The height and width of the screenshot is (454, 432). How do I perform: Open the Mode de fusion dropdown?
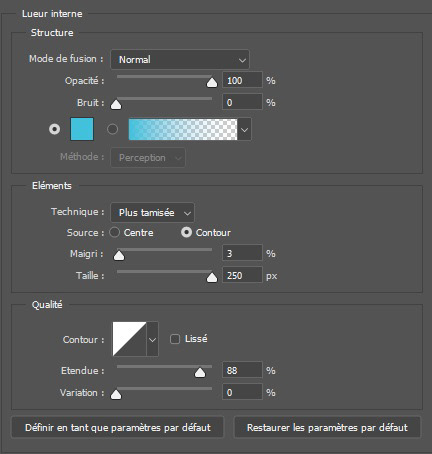(180, 59)
